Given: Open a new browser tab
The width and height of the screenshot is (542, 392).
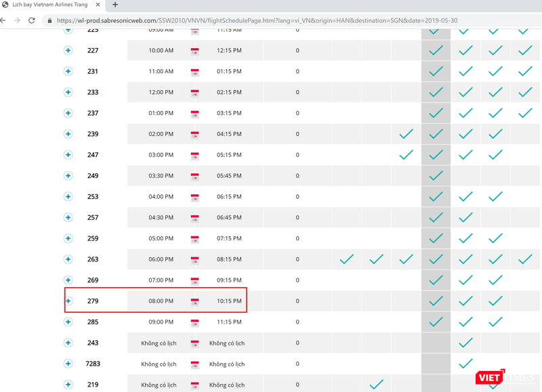Looking at the screenshot, I should 114,5.
